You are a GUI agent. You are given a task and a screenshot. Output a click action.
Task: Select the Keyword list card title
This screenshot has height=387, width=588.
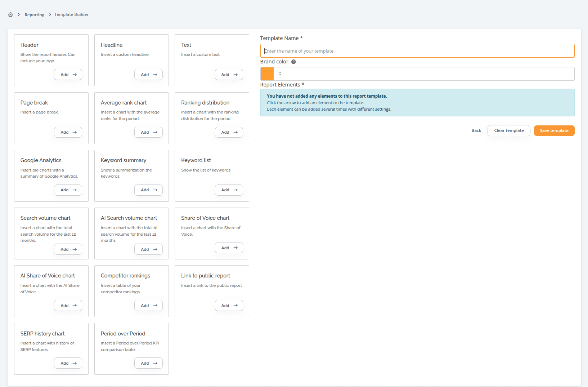click(196, 160)
